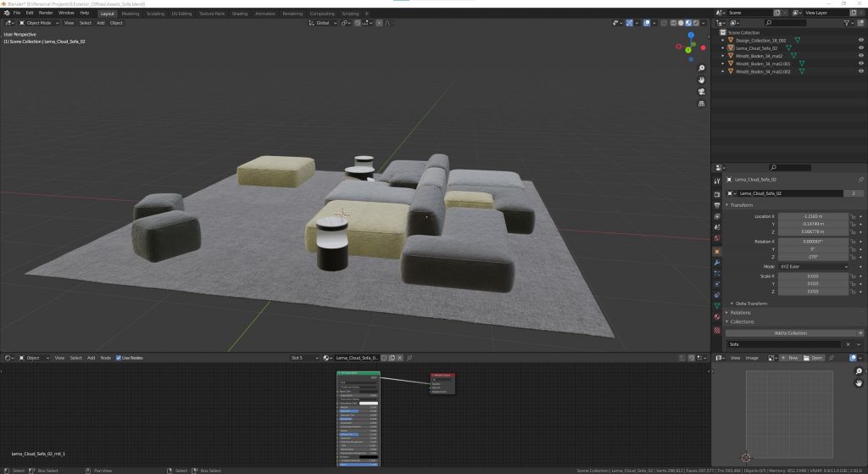Click the Location X value field
The width and height of the screenshot is (868, 474).
point(813,216)
